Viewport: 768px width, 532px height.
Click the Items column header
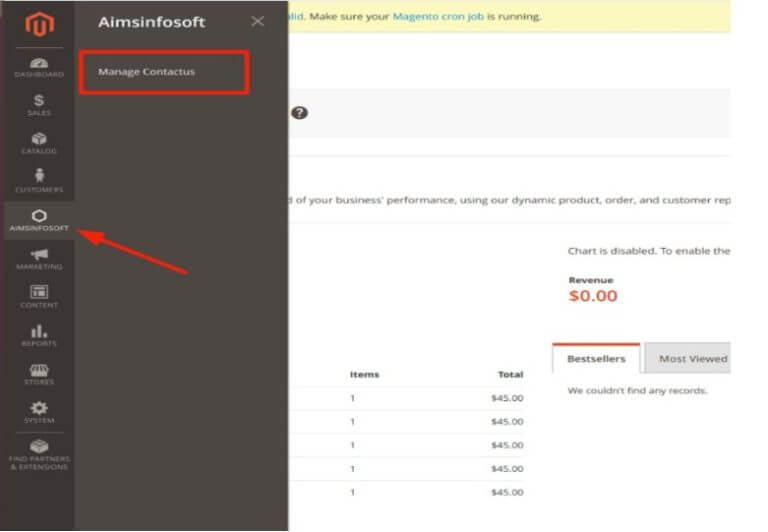(364, 374)
